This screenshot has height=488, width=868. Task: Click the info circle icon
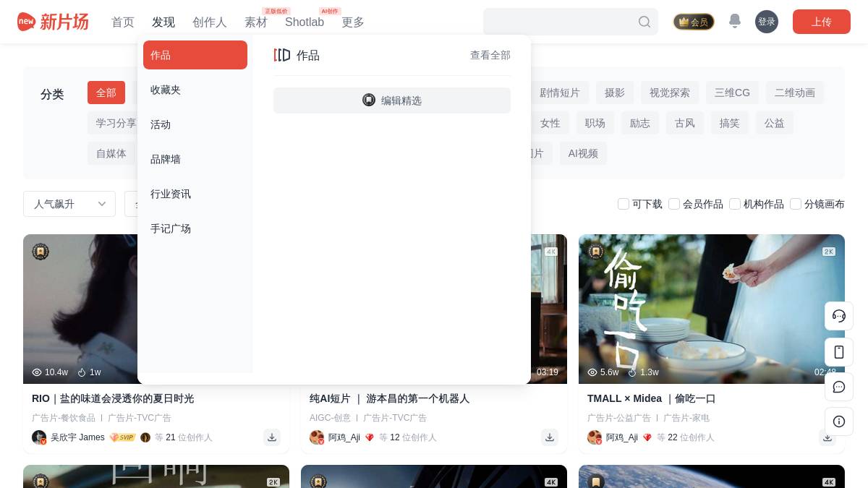point(839,421)
